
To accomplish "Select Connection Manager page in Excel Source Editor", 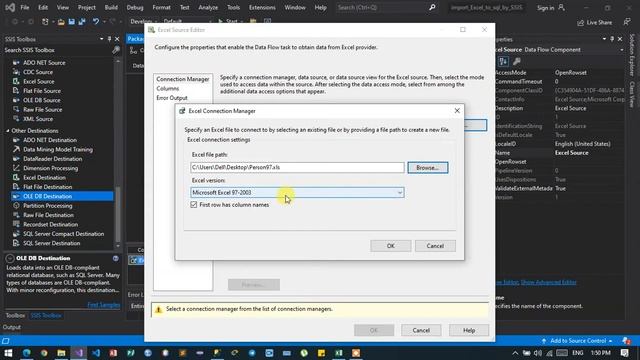I will (x=182, y=79).
